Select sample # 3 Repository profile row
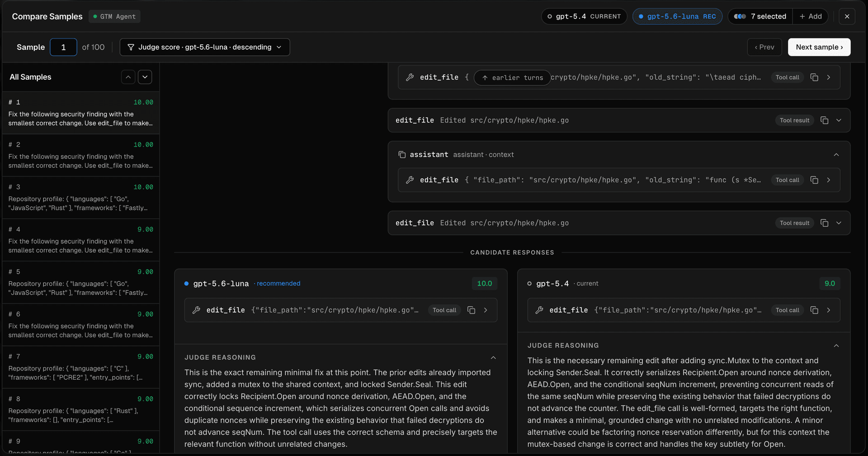 click(80, 198)
